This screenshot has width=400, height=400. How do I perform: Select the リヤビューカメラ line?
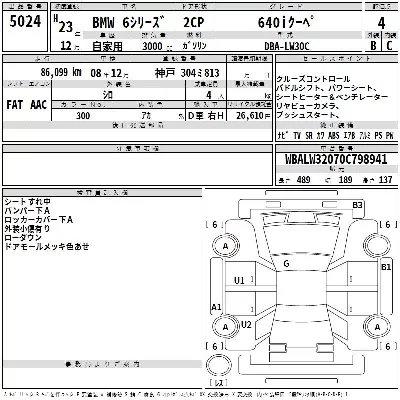pyautogui.click(x=308, y=106)
